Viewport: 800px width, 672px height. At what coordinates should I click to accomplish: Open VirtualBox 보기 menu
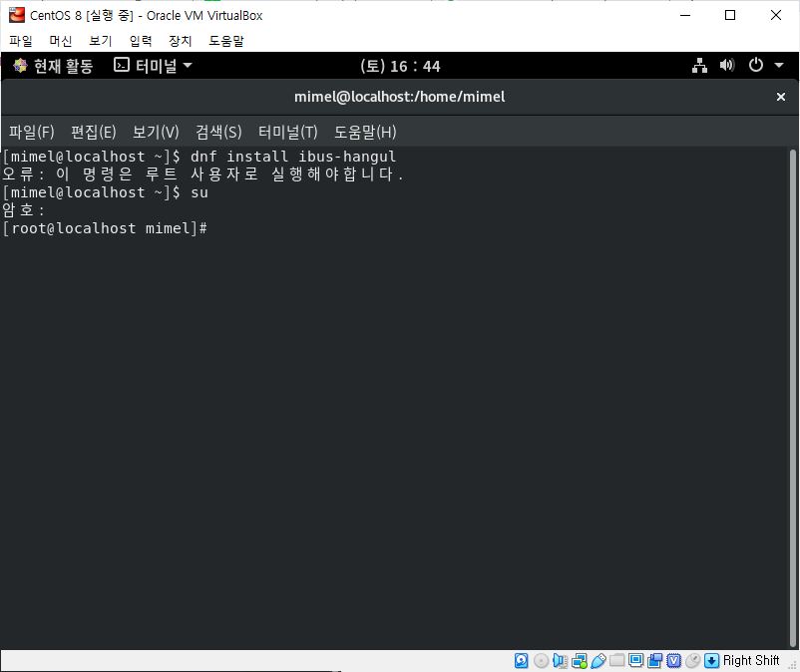pos(100,41)
